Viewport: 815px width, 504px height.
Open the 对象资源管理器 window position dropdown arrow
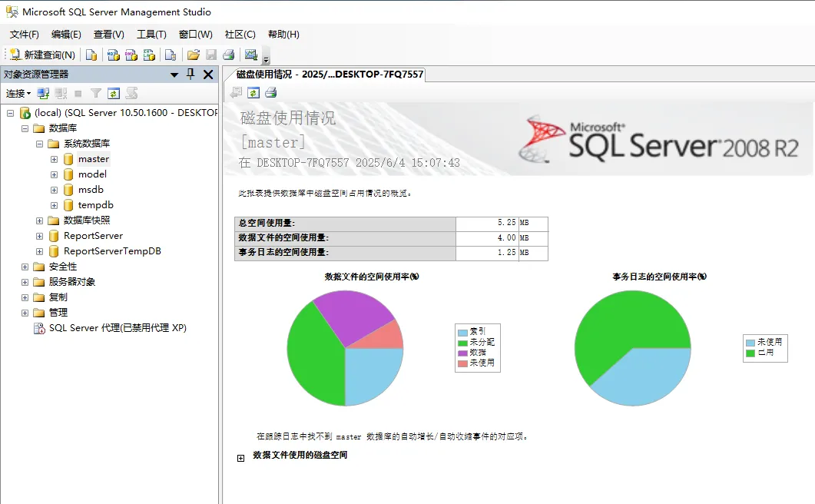click(174, 75)
